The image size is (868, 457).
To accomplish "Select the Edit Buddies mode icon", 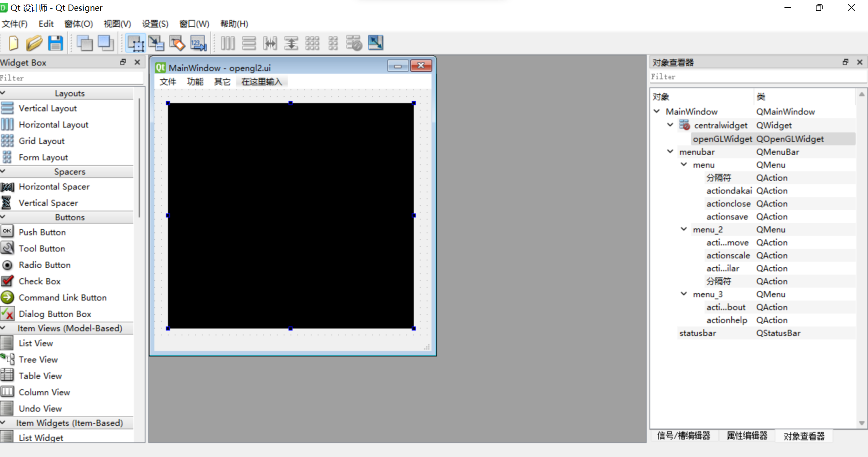I will pos(177,43).
